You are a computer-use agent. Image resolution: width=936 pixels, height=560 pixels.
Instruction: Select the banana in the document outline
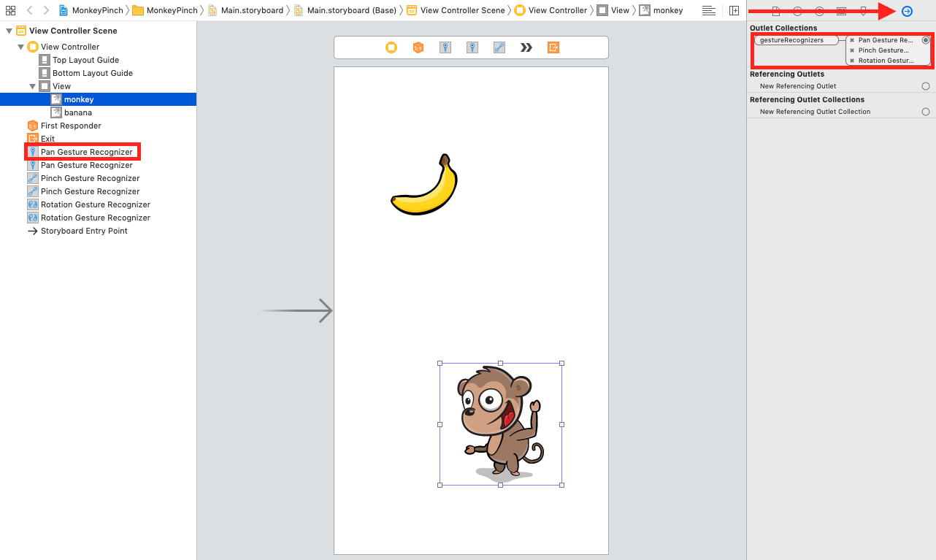[77, 112]
